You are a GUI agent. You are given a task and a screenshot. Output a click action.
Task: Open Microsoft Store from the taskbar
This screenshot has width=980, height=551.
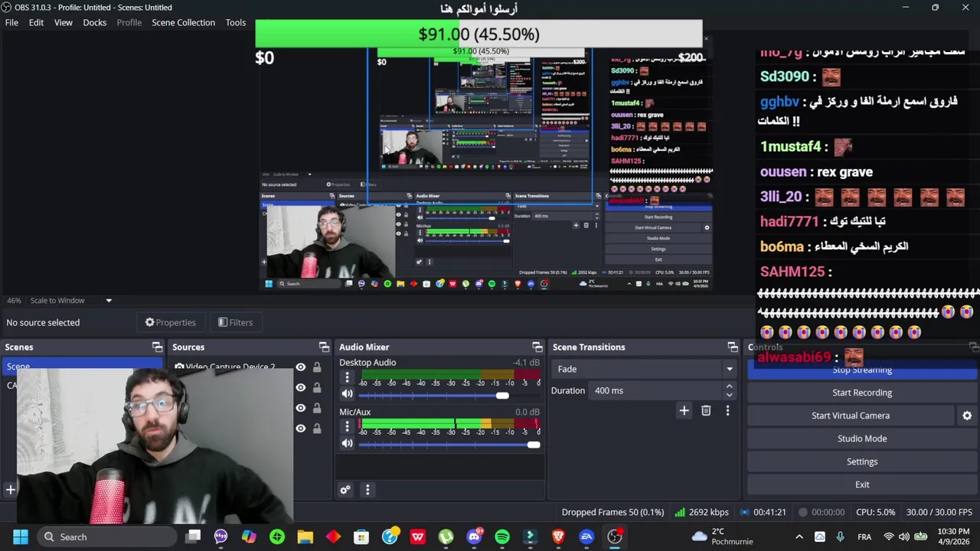click(x=361, y=536)
